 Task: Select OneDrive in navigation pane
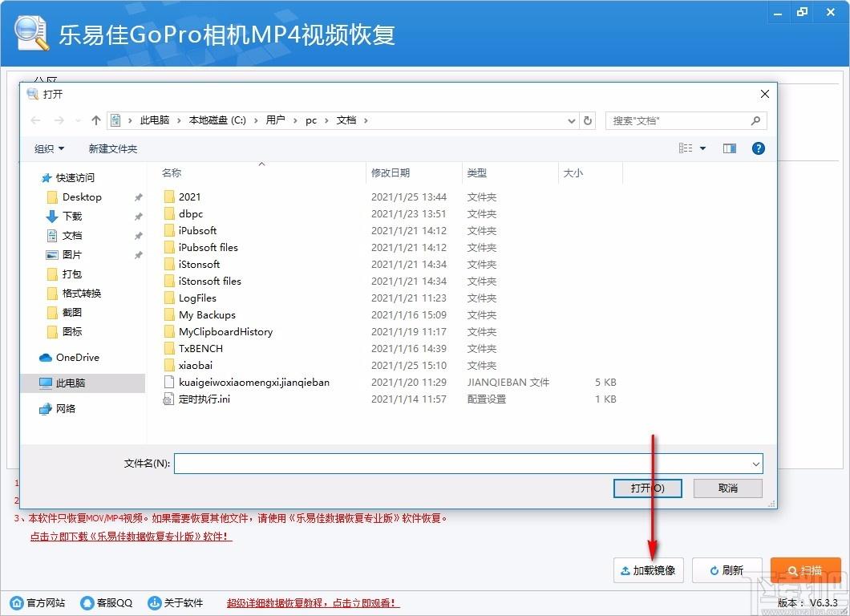(70, 358)
